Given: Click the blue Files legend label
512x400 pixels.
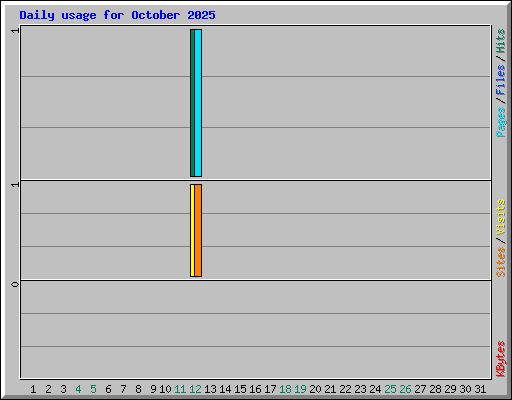Looking at the screenshot, I should pyautogui.click(x=501, y=80).
